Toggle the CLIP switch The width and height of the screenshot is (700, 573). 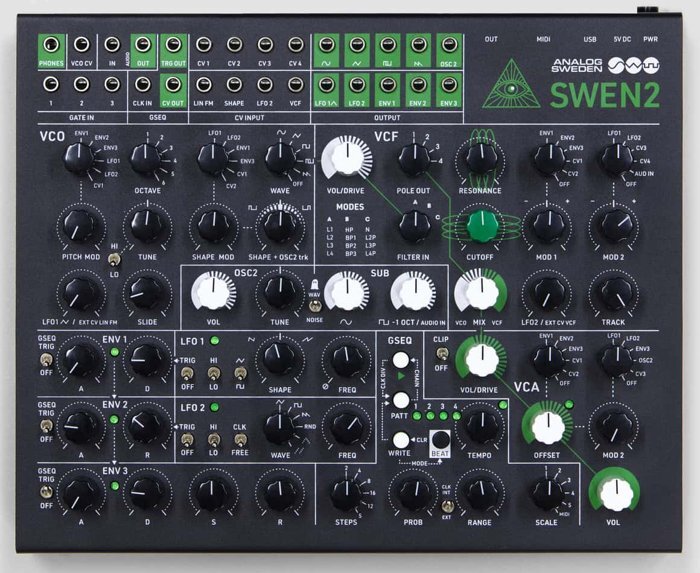pos(441,354)
